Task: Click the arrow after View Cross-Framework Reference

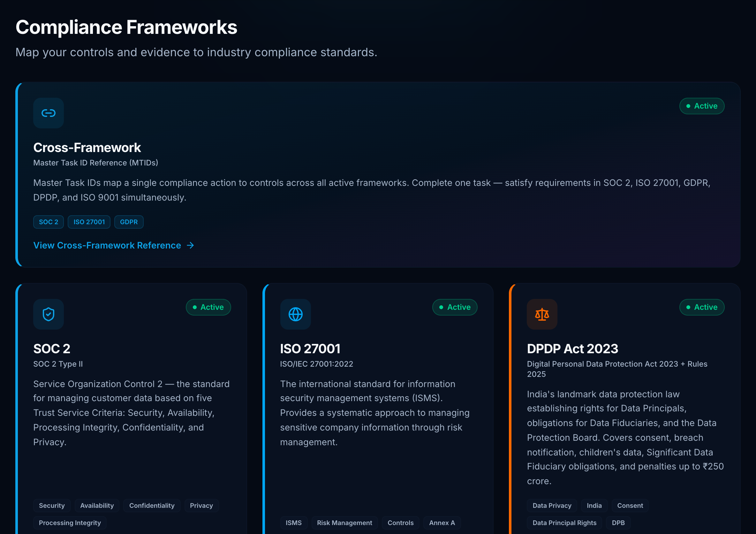Action: [x=190, y=245]
